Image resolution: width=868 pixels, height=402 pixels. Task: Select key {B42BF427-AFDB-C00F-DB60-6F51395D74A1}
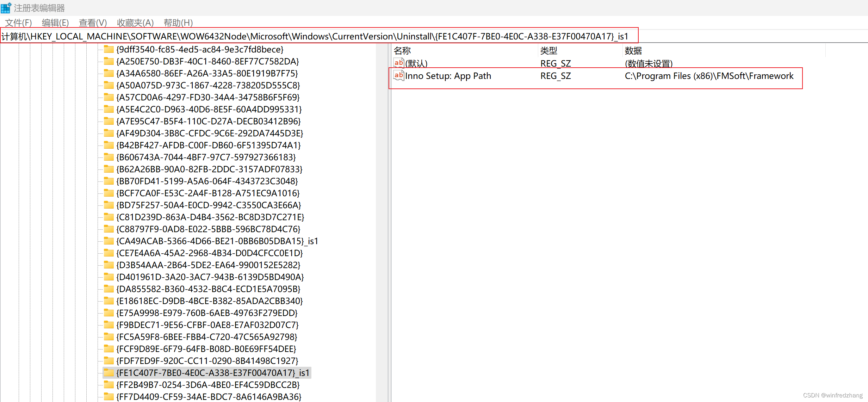[209, 145]
